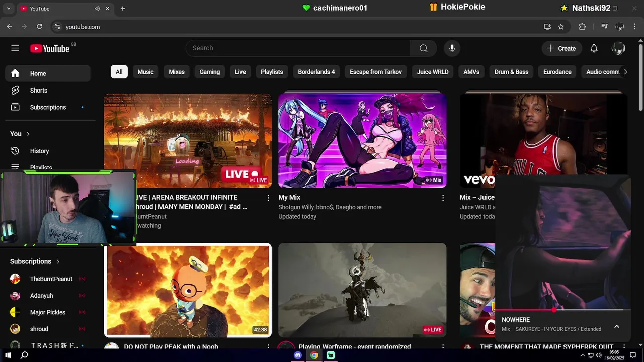Image resolution: width=644 pixels, height=362 pixels.
Task: Open the YouTube hamburger guide menu
Action: [x=15, y=48]
